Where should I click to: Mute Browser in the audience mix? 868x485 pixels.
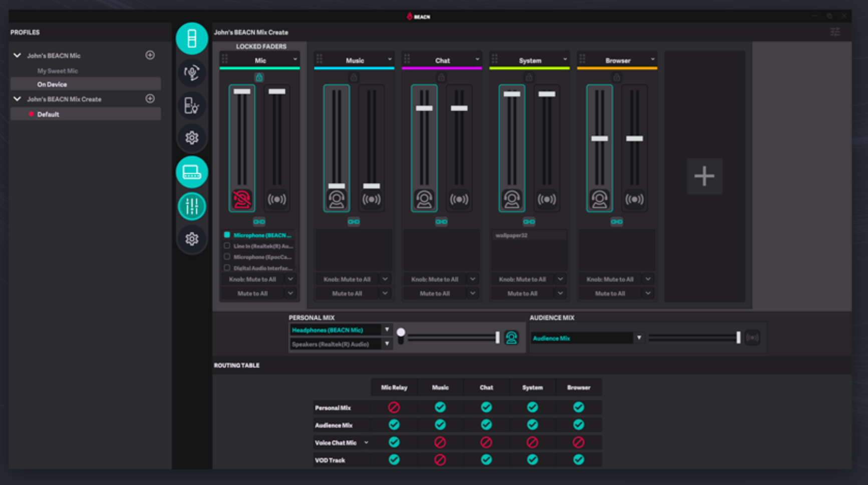click(x=635, y=199)
